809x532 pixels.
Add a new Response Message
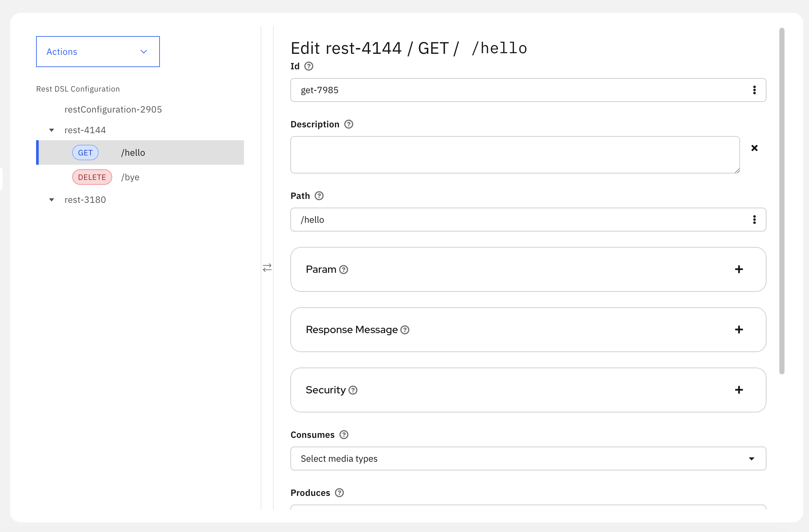click(739, 330)
